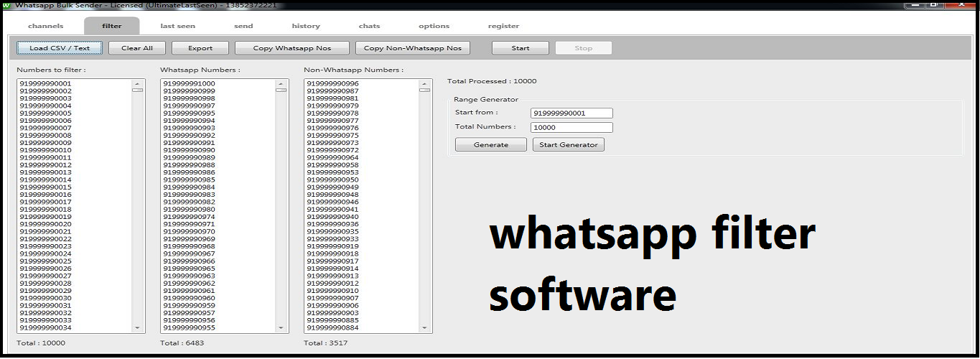Select the filter tab
Image resolution: width=980 pixels, height=359 pixels.
[x=112, y=26]
